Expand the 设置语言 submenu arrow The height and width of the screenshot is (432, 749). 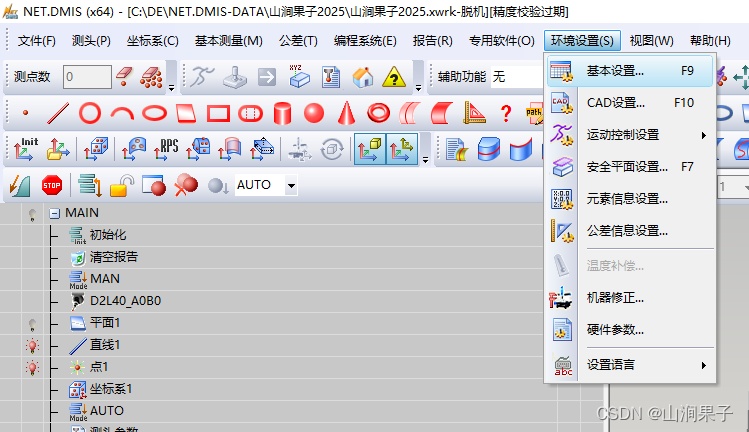pos(704,366)
